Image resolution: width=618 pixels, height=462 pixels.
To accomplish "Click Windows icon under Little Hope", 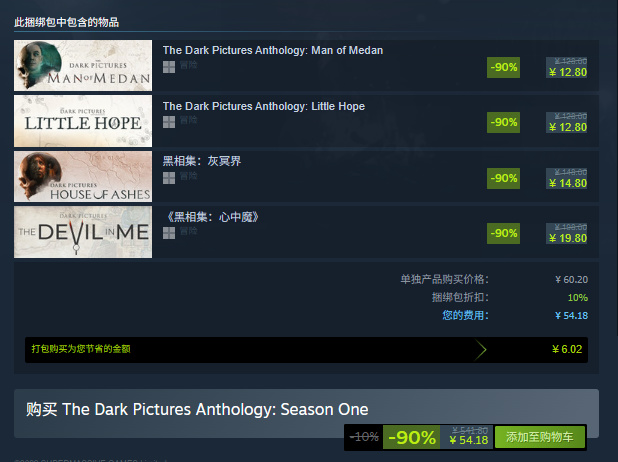I will [169, 122].
